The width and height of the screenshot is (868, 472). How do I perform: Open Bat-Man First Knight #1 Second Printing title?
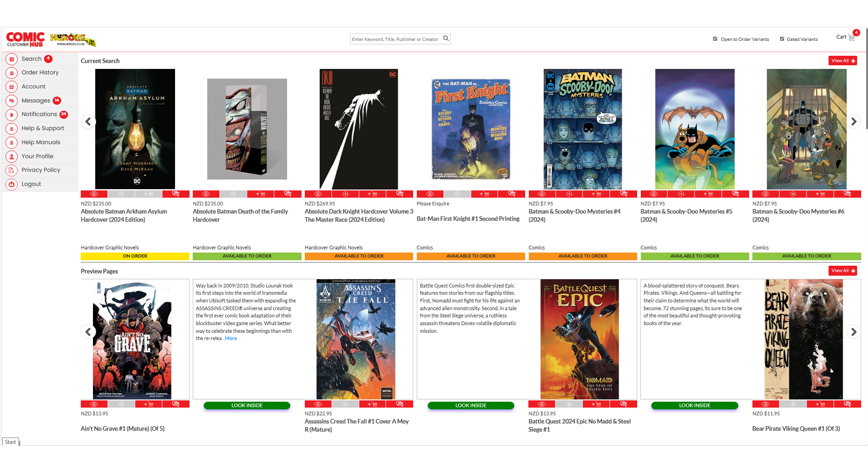click(x=468, y=219)
